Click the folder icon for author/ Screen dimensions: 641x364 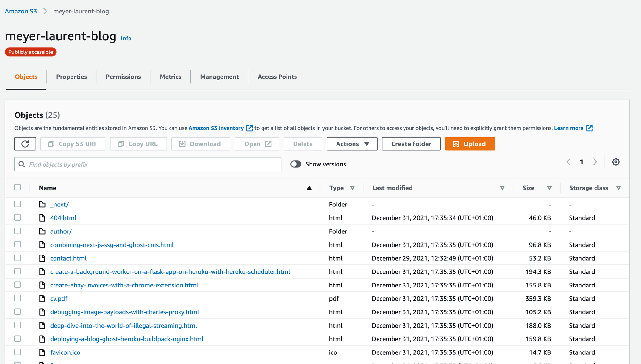pos(42,231)
